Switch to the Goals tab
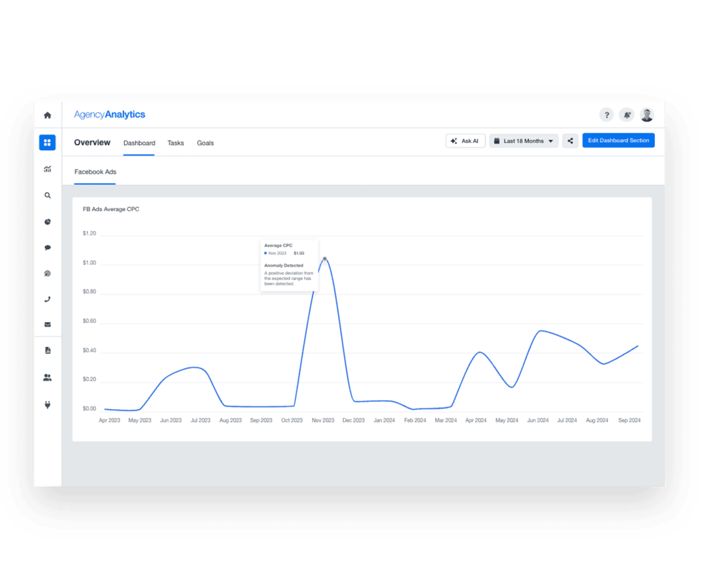 [205, 142]
